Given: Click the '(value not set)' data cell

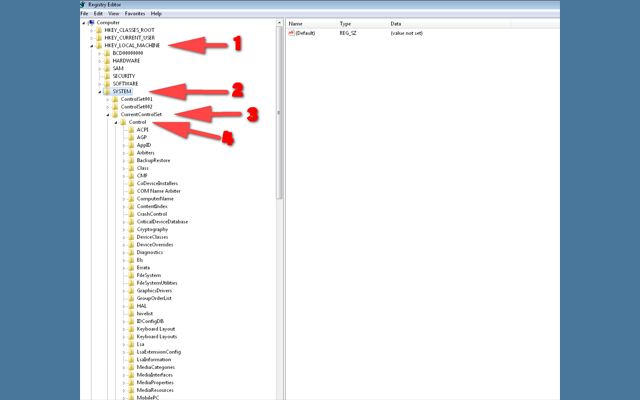Looking at the screenshot, I should pyautogui.click(x=407, y=33).
